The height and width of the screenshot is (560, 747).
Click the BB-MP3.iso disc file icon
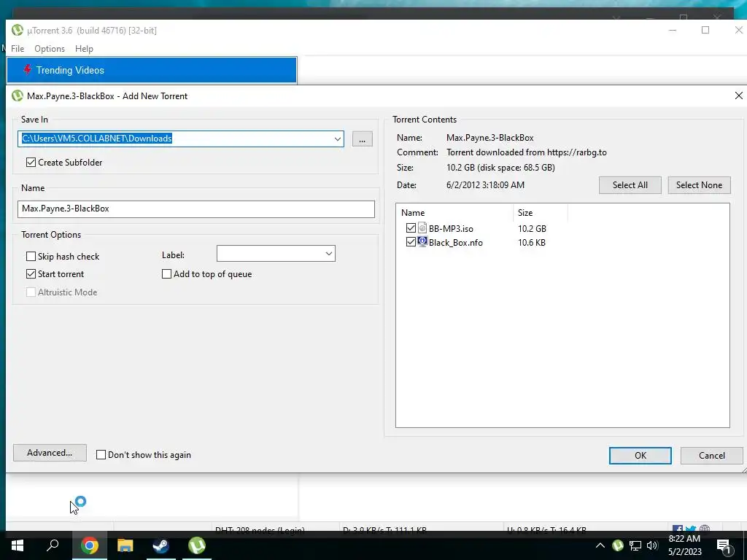click(422, 228)
